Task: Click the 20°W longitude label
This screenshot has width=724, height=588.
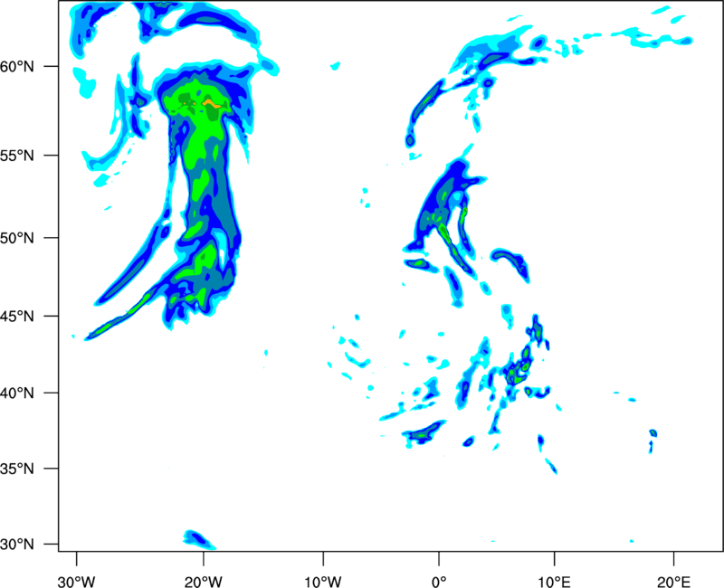Action: tap(203, 582)
